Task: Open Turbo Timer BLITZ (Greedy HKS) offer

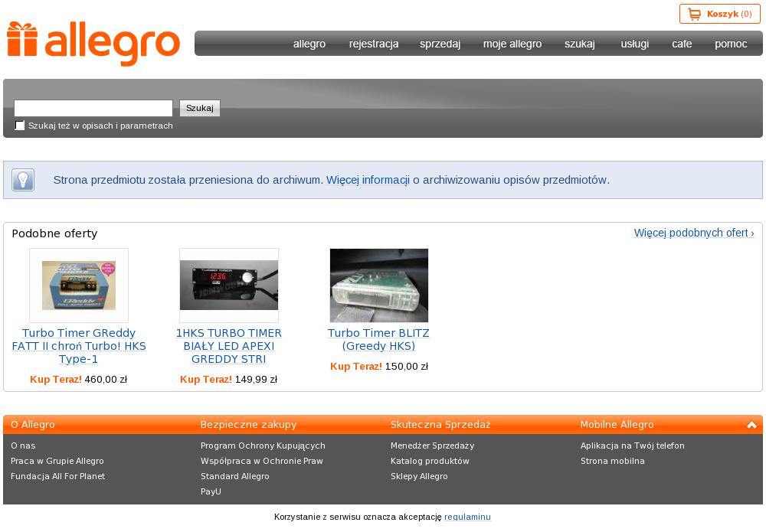Action: [378, 340]
